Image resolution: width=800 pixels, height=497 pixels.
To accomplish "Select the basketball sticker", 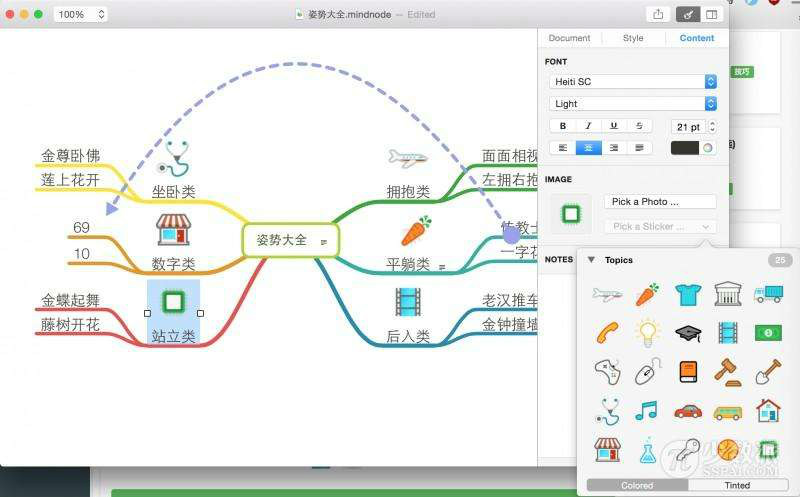I will point(728,450).
